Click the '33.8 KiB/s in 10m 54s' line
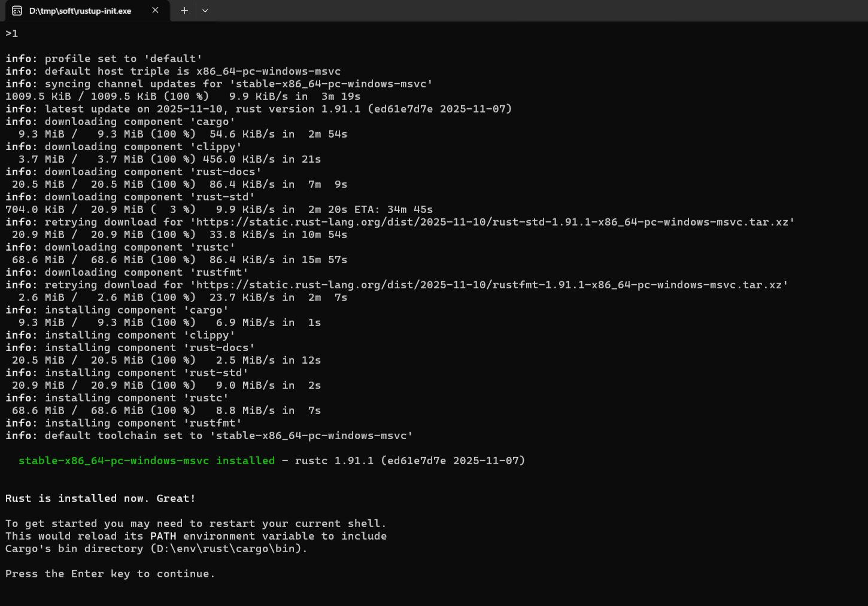This screenshot has height=606, width=868. [x=180, y=235]
